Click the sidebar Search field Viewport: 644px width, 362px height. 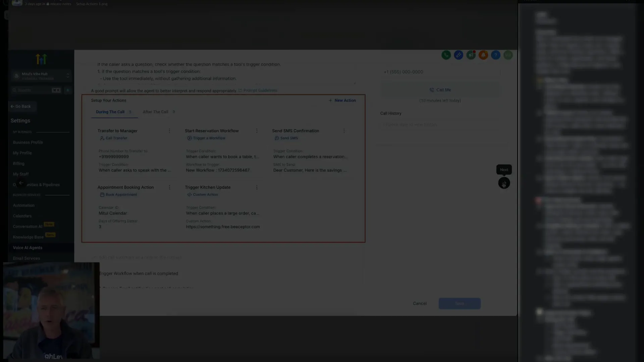36,90
